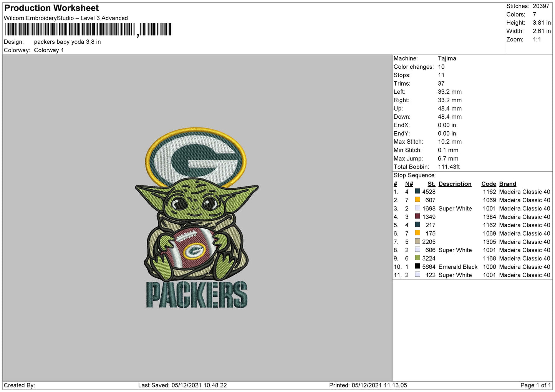Click the Production Worksheet title
Viewport: 555px width, 392px height.
tap(51, 8)
